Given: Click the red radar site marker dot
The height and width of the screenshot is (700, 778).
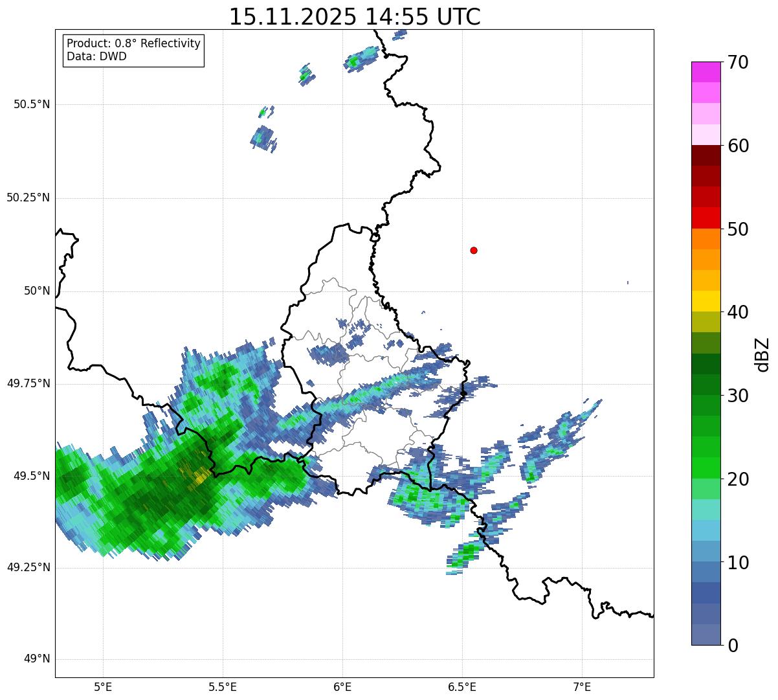Looking at the screenshot, I should click(474, 250).
